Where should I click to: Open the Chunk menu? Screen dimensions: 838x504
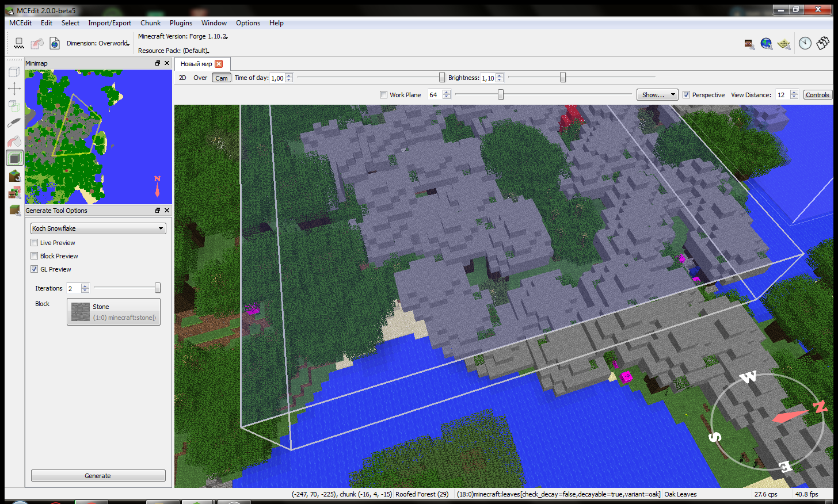click(x=150, y=23)
